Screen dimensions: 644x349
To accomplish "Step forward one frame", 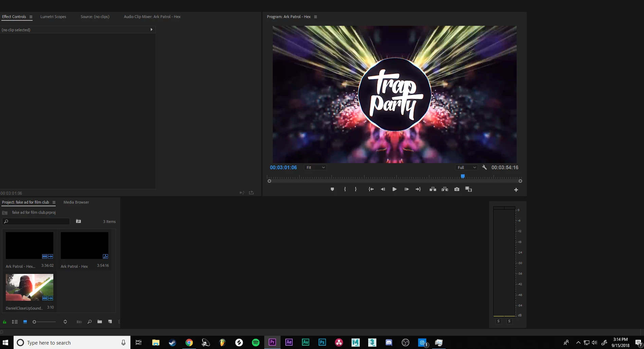I will pyautogui.click(x=407, y=189).
